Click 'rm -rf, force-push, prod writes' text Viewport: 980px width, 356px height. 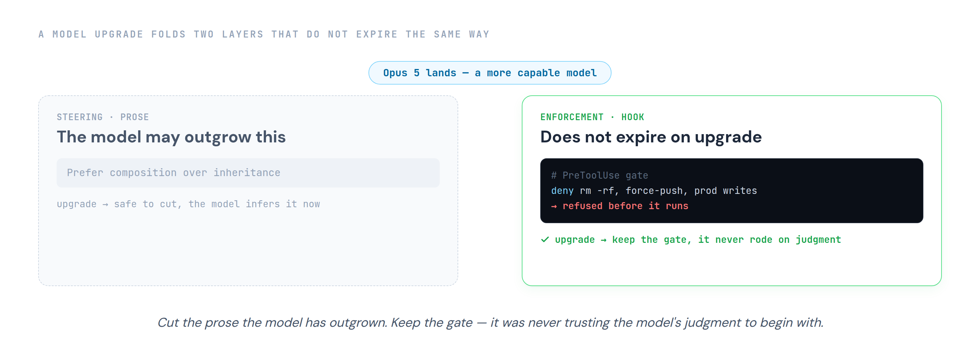point(668,191)
